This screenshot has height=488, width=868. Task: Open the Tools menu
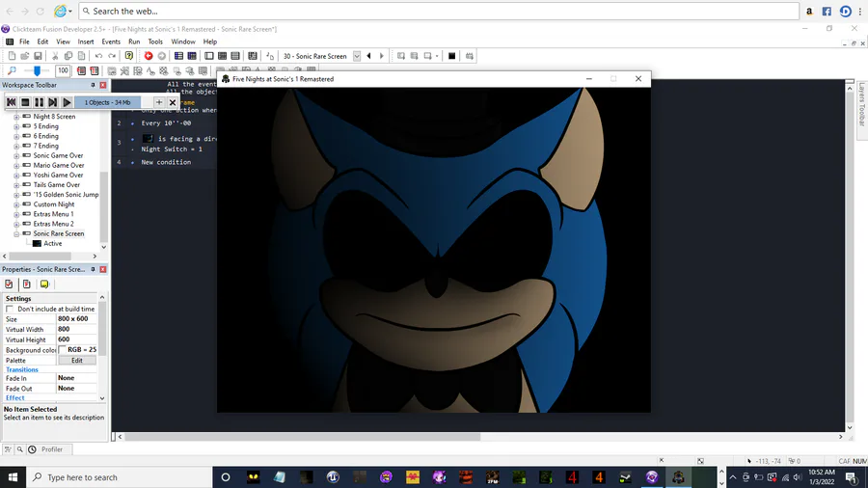tap(155, 41)
